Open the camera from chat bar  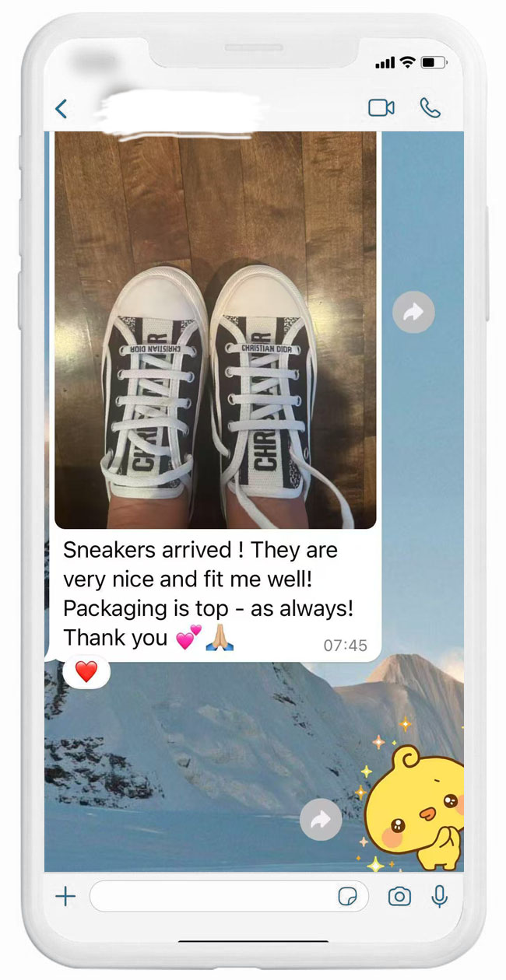(399, 897)
